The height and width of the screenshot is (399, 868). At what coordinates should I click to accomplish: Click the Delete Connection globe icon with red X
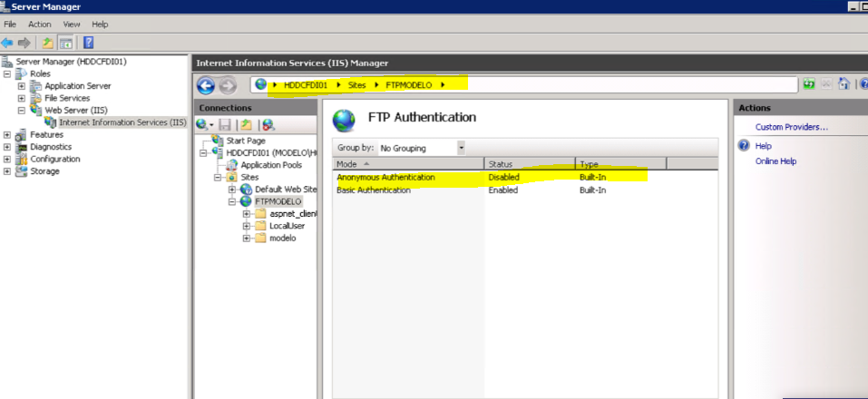click(x=268, y=125)
